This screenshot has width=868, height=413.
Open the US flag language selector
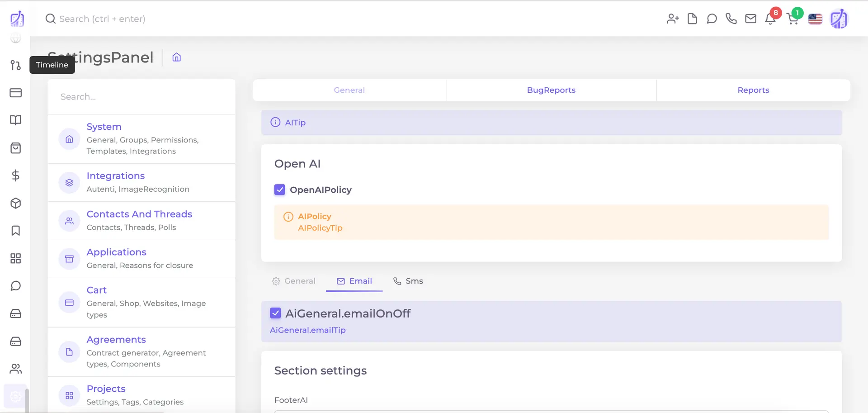pyautogui.click(x=815, y=19)
